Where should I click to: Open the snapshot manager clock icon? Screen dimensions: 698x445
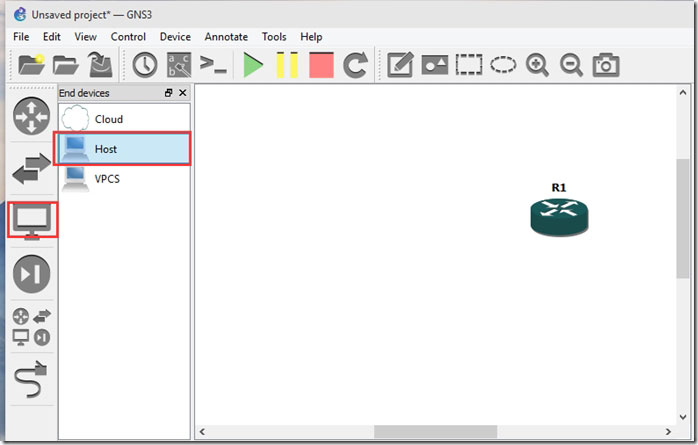[145, 65]
